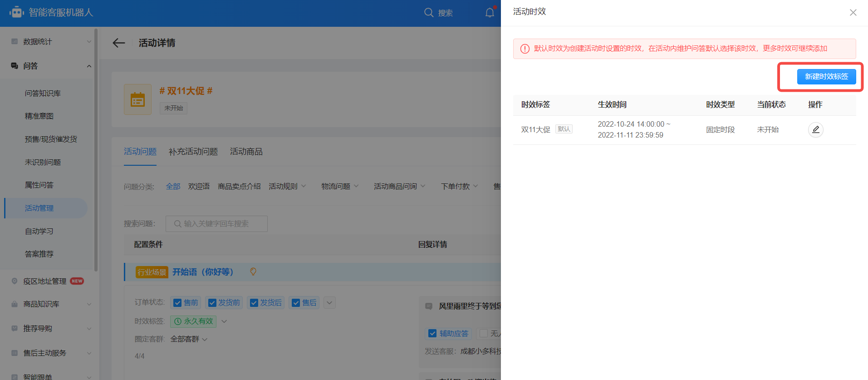Open 答案推荐 in sidebar

click(x=39, y=254)
